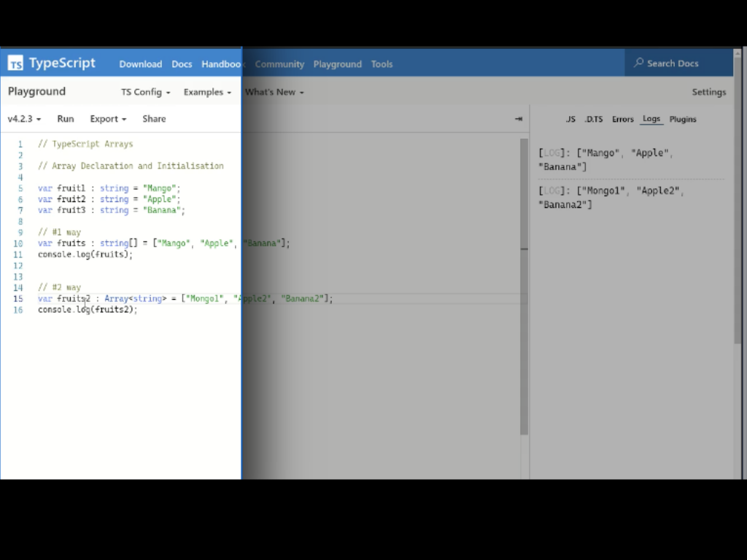Open the Plugins tab
This screenshot has height=560, width=747.
point(682,119)
